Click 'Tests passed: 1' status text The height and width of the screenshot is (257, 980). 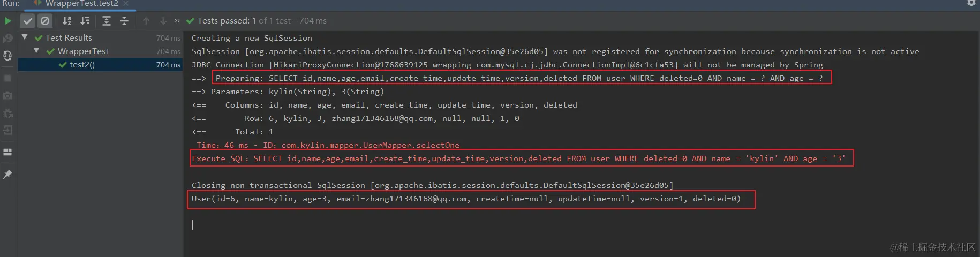point(227,21)
